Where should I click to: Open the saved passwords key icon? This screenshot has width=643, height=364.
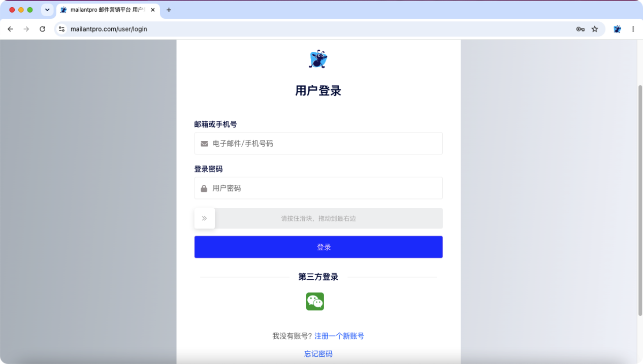[580, 29]
